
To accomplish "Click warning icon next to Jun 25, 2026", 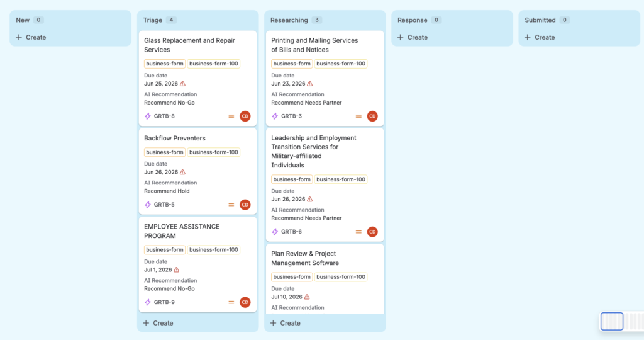I will [183, 84].
